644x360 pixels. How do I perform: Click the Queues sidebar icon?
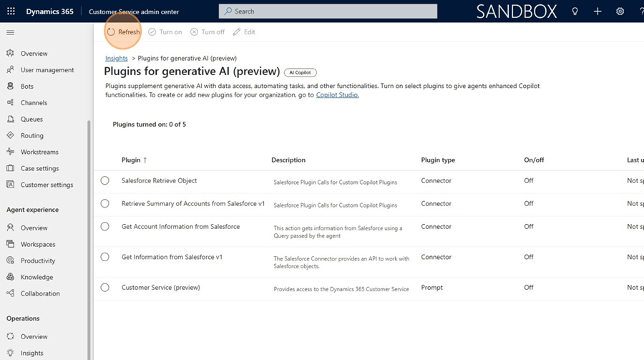coord(10,120)
